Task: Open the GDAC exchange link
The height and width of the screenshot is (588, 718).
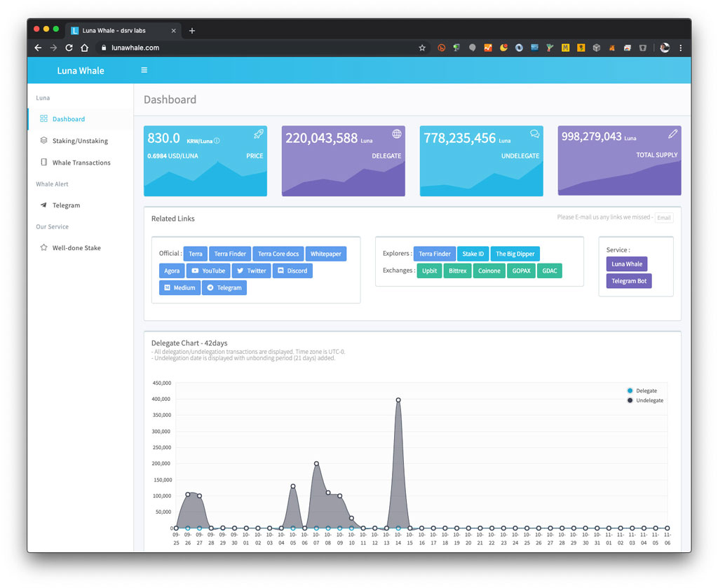Action: [x=550, y=271]
